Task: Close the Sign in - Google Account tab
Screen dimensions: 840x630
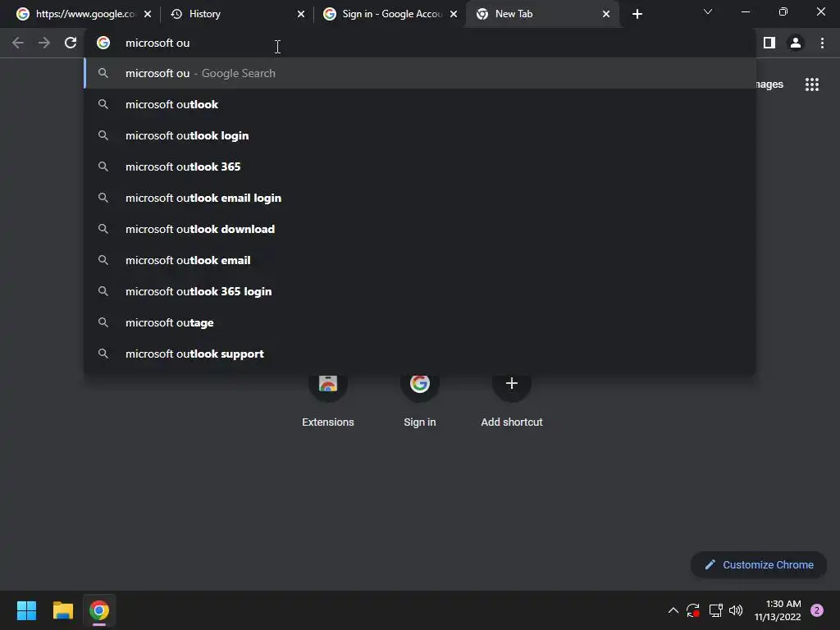Action: [x=454, y=14]
